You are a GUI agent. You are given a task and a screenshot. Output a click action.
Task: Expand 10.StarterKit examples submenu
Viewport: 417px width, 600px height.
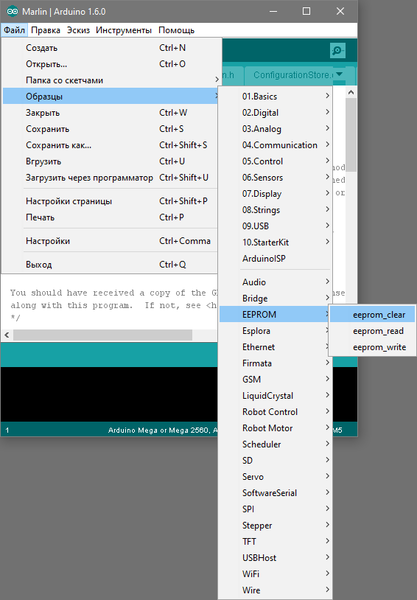pyautogui.click(x=276, y=242)
